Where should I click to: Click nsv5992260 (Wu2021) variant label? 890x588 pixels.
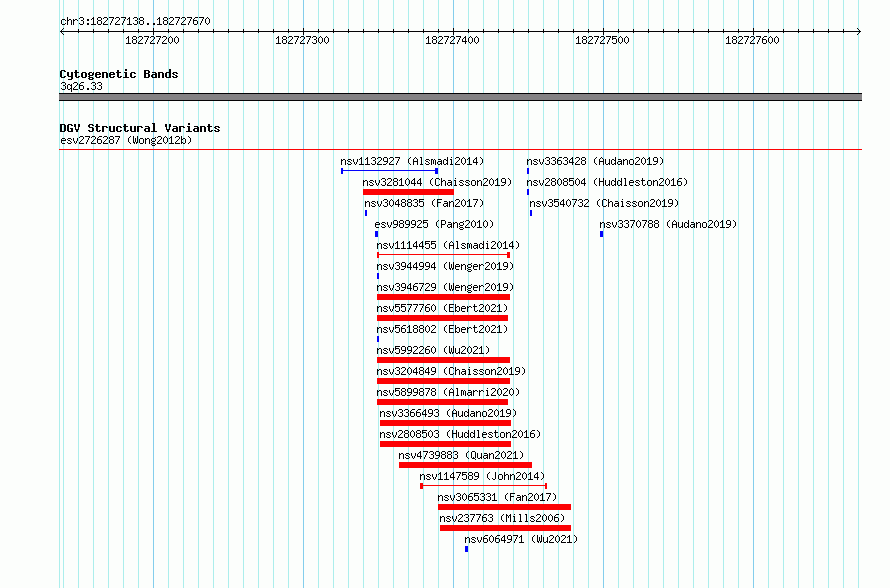pyautogui.click(x=433, y=350)
